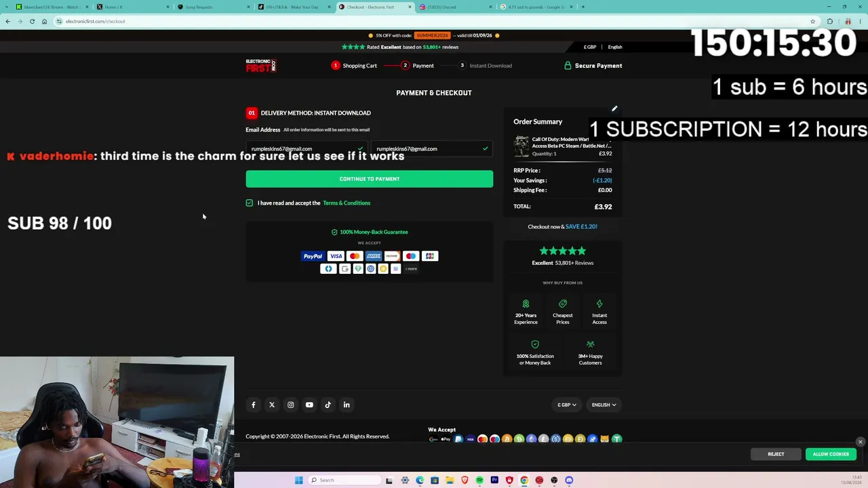
Task: Click Call of Duty product thumbnail
Action: 521,146
